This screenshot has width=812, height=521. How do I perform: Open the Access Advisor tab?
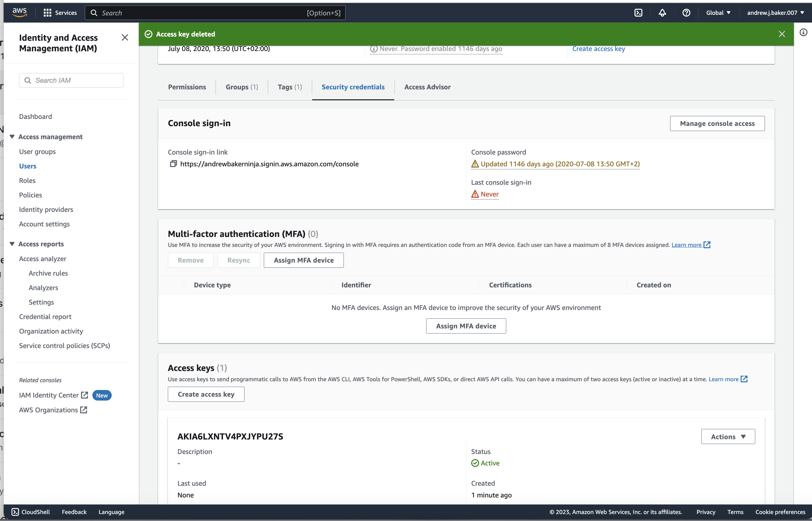tap(427, 87)
